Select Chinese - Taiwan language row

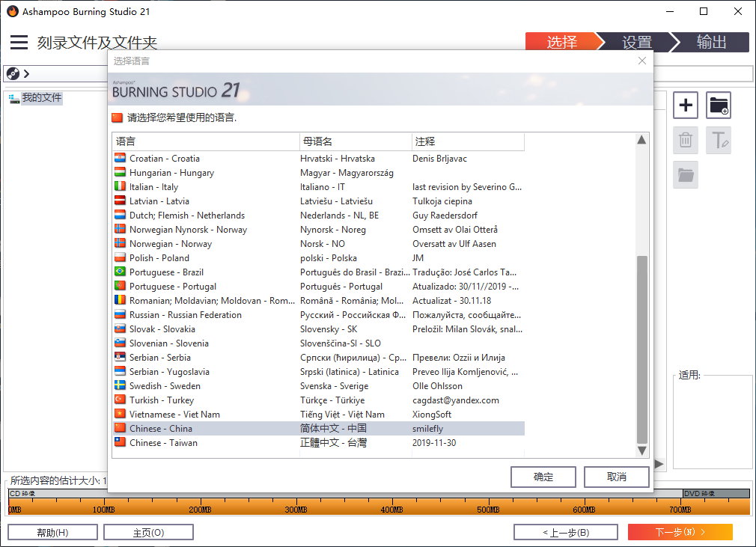click(x=319, y=443)
